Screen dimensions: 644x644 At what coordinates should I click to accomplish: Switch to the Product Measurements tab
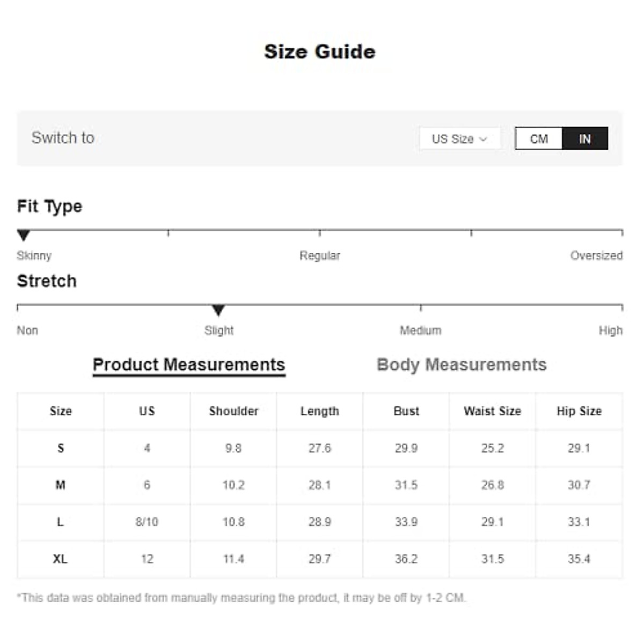coord(189,364)
